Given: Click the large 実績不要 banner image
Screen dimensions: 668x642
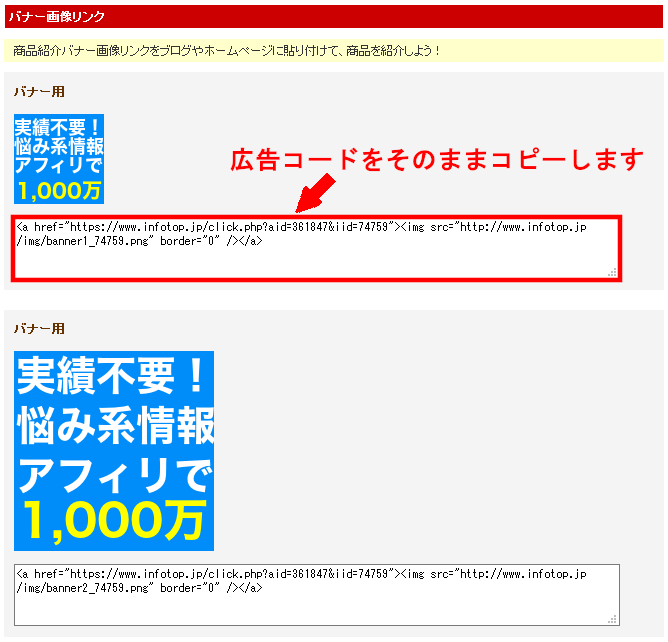Looking at the screenshot, I should 114,451.
